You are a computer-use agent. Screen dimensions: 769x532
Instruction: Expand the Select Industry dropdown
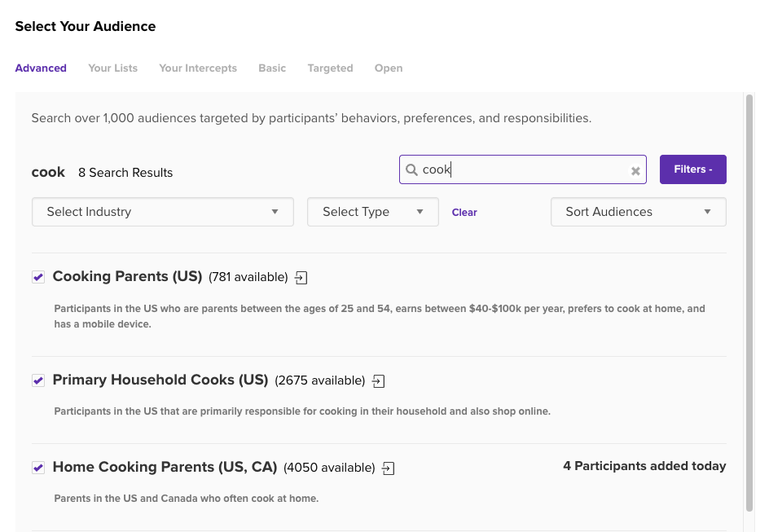162,212
